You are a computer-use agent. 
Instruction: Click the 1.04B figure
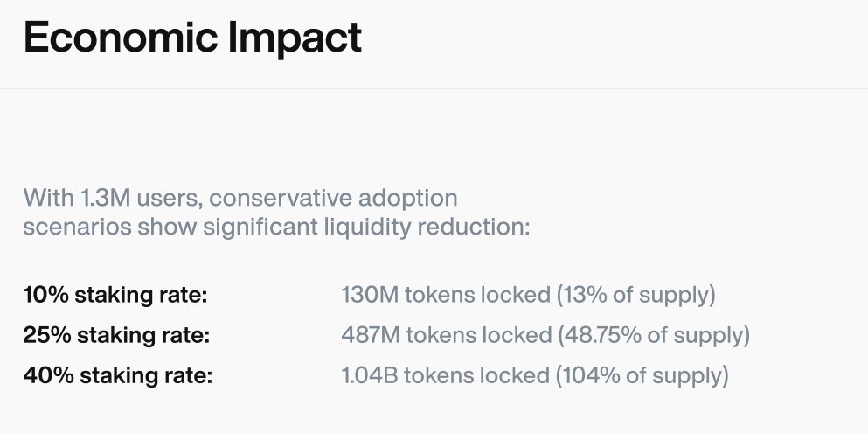[x=369, y=375]
